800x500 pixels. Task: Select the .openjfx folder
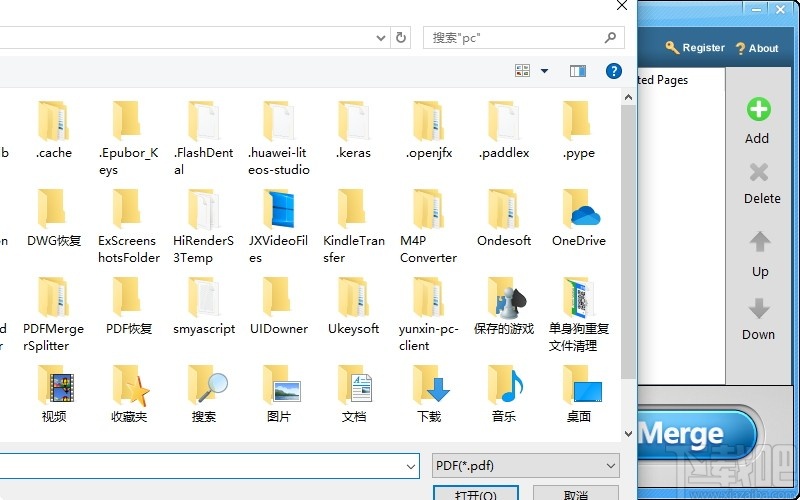(429, 130)
